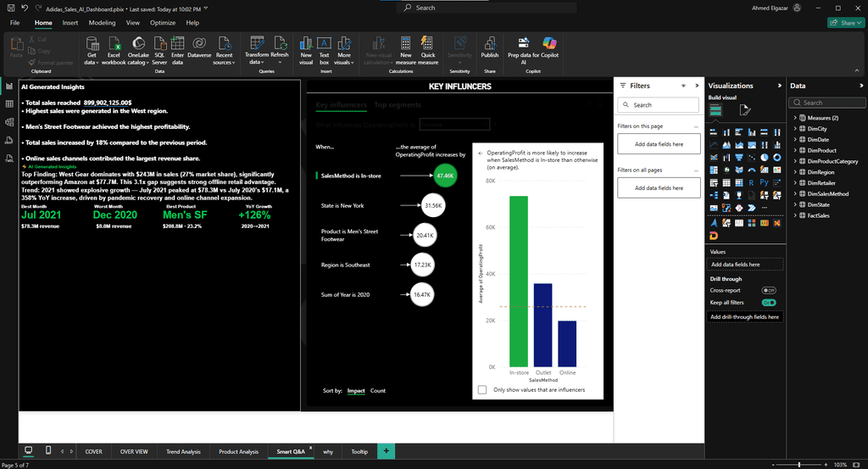Image resolution: width=868 pixels, height=469 pixels.
Task: Switch to Model view in left sidebar
Action: [8, 122]
